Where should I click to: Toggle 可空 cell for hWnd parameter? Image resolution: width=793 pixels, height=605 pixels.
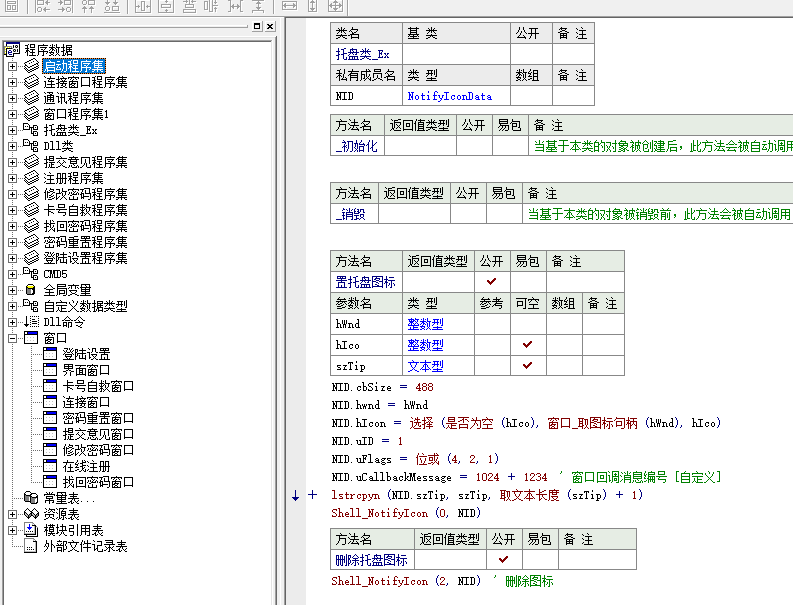click(527, 324)
